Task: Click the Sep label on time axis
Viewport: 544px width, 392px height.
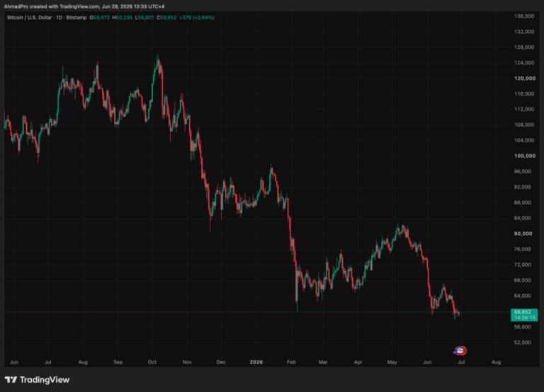Action: (x=118, y=362)
